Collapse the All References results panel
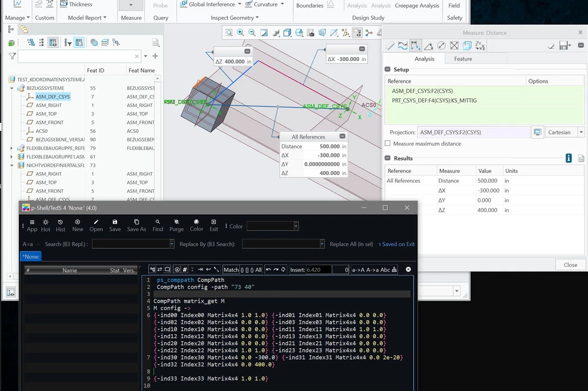 pyautogui.click(x=342, y=136)
